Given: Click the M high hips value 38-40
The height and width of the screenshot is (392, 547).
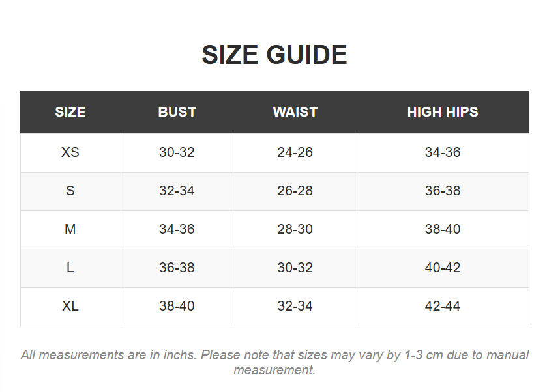Looking at the screenshot, I should pyautogui.click(x=443, y=229).
